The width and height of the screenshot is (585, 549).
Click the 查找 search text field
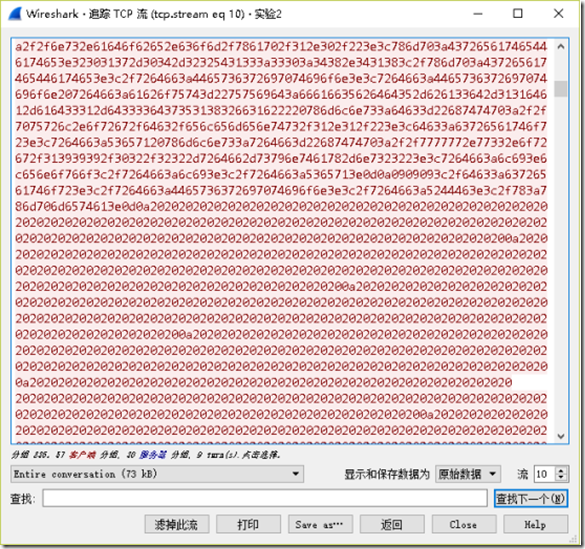pyautogui.click(x=265, y=498)
